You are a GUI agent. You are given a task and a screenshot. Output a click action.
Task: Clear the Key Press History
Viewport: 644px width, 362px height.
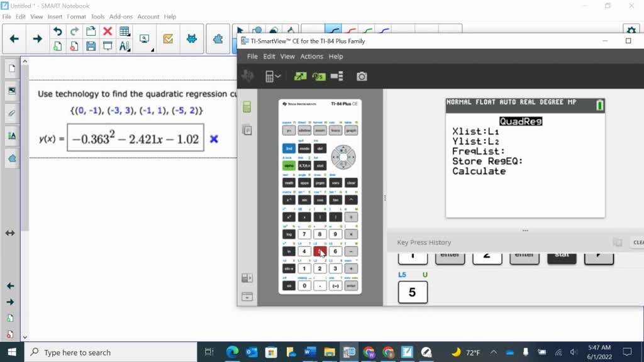(x=638, y=243)
